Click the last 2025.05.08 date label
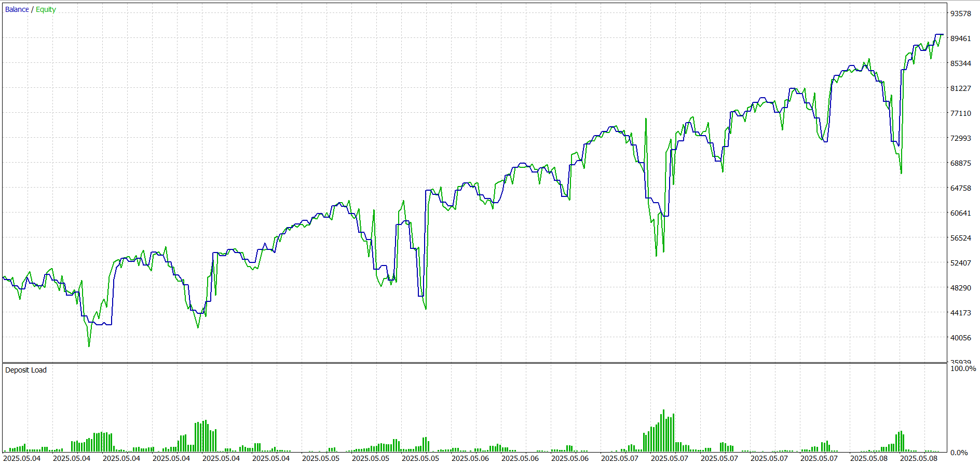This screenshot has width=980, height=464. 918,458
